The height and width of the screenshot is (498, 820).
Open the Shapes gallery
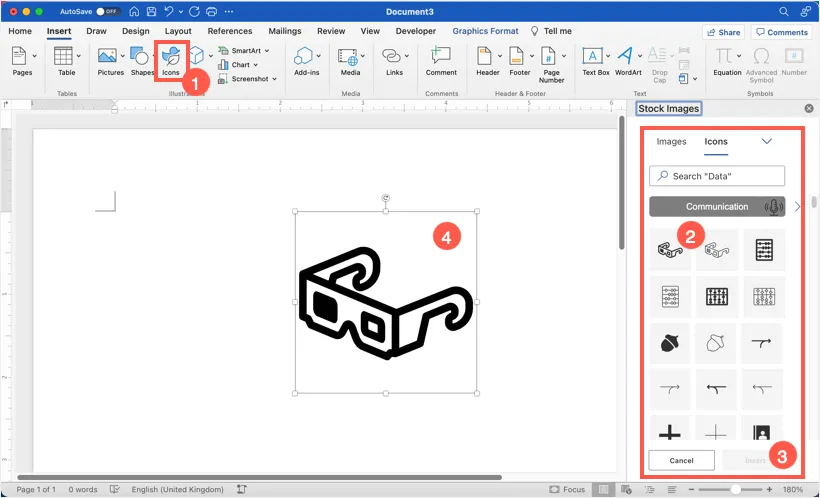coord(140,60)
